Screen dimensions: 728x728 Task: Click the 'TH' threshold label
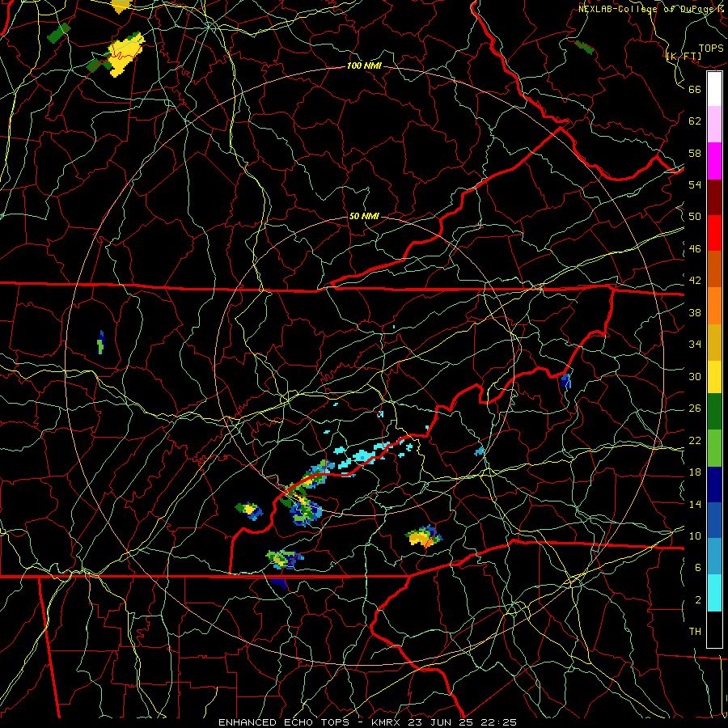(695, 632)
